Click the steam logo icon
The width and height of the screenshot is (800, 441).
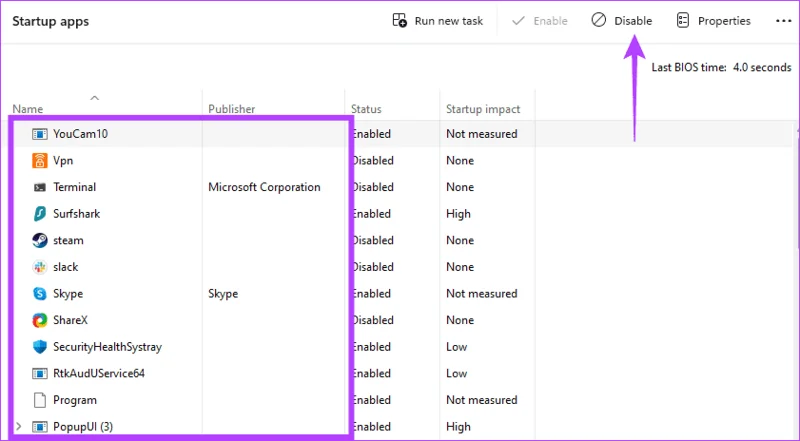(x=40, y=240)
